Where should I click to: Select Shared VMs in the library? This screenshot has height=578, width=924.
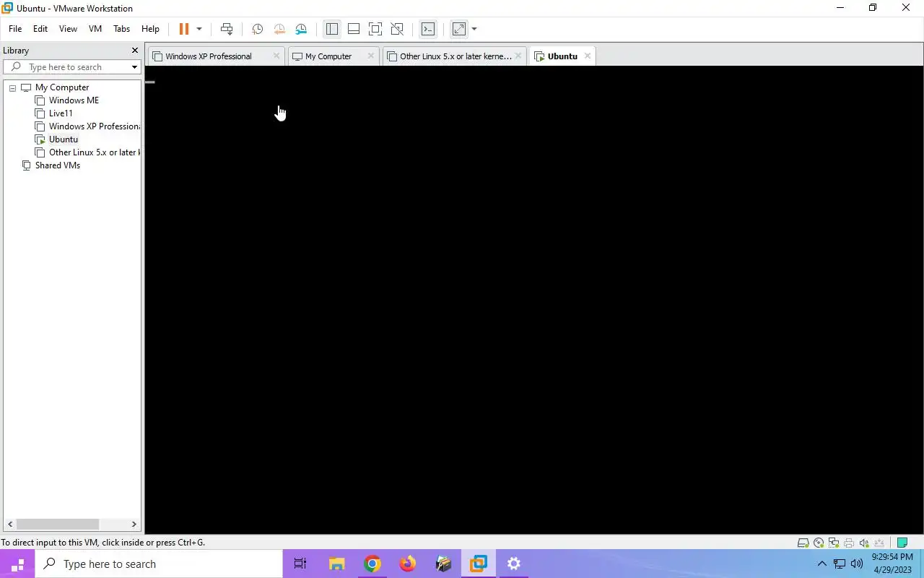(58, 165)
